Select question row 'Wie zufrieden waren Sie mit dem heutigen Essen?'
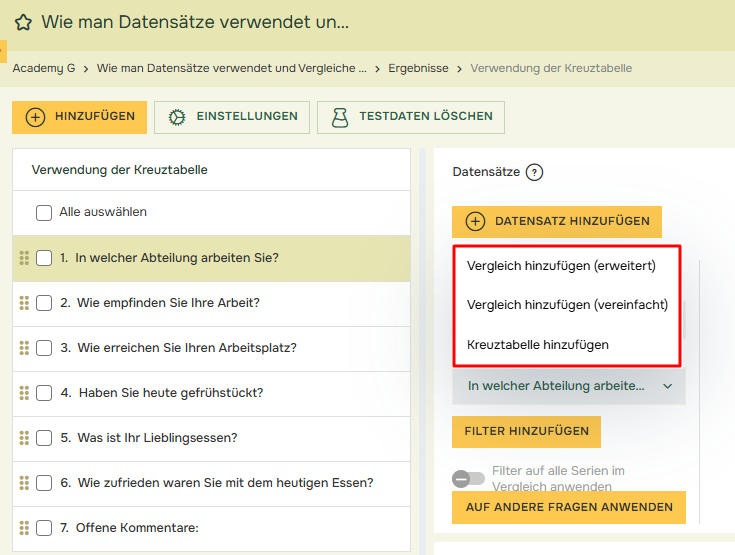This screenshot has width=735, height=555. click(x=224, y=483)
